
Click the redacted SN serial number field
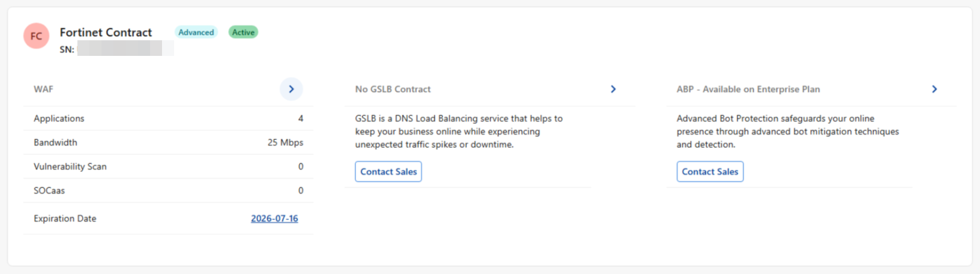pos(125,49)
